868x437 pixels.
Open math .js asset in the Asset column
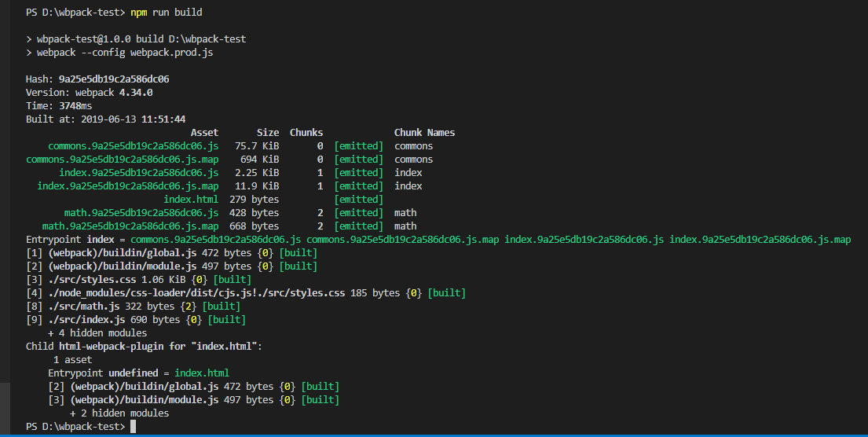pyautogui.click(x=141, y=213)
